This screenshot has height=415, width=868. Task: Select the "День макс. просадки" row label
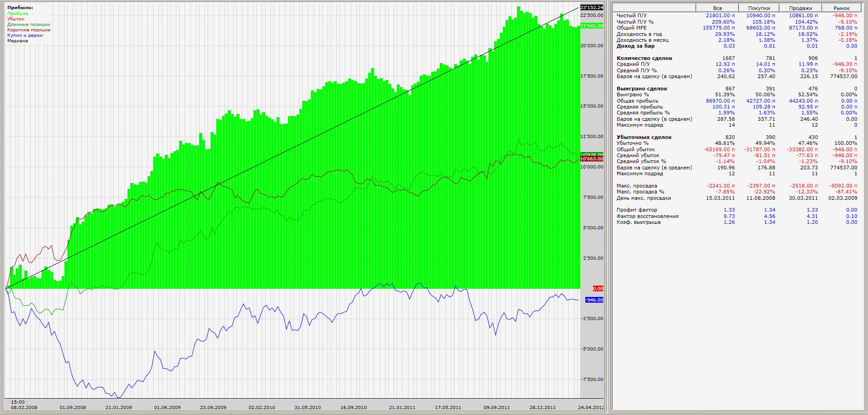point(644,198)
